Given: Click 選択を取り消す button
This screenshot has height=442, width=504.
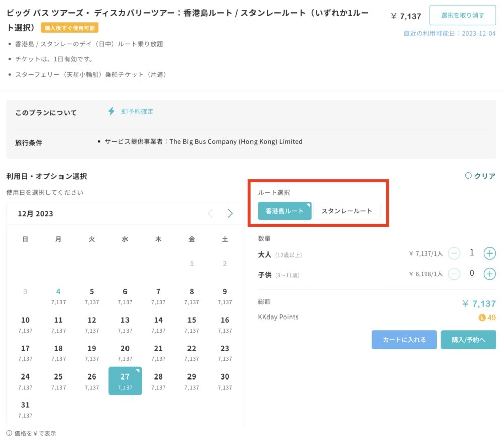Looking at the screenshot, I should coord(463,15).
